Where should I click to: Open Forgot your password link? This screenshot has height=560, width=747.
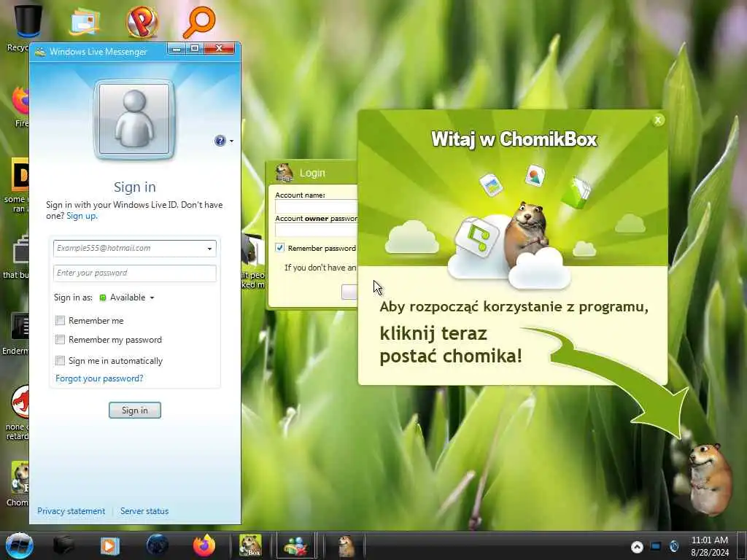(x=99, y=378)
